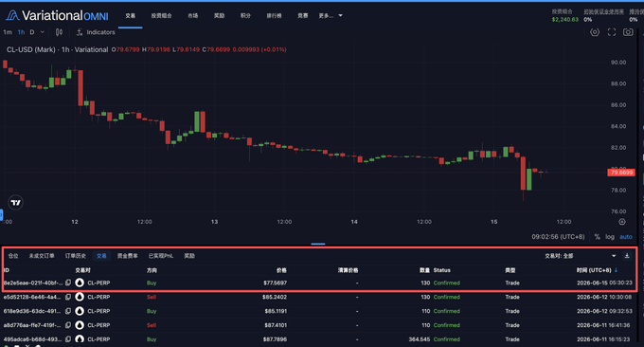Switch to the 仓位 tab
Viewport: 644px width, 347px height.
tap(13, 256)
